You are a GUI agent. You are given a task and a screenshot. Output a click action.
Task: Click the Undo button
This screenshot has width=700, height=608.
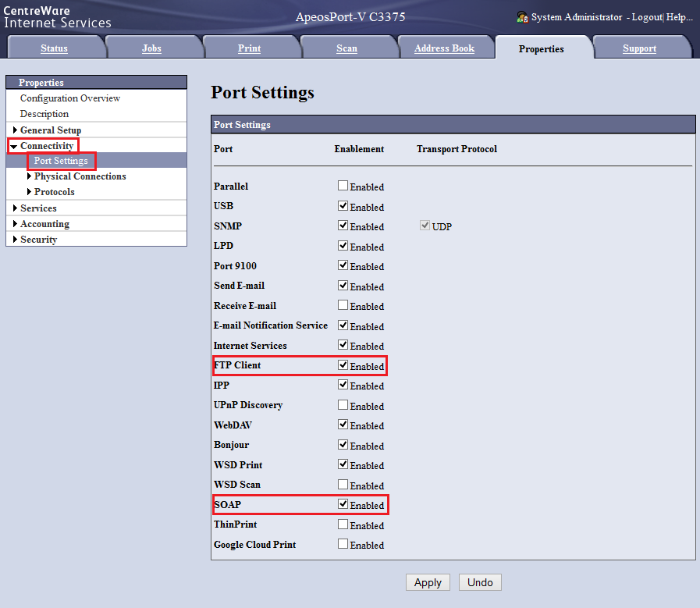[480, 582]
